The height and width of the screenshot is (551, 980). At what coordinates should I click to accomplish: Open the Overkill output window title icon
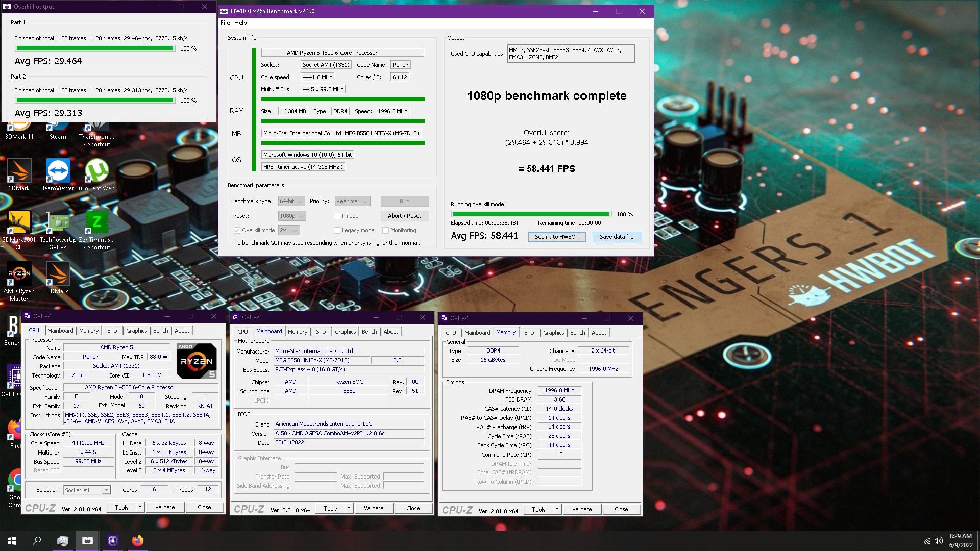pos(7,7)
